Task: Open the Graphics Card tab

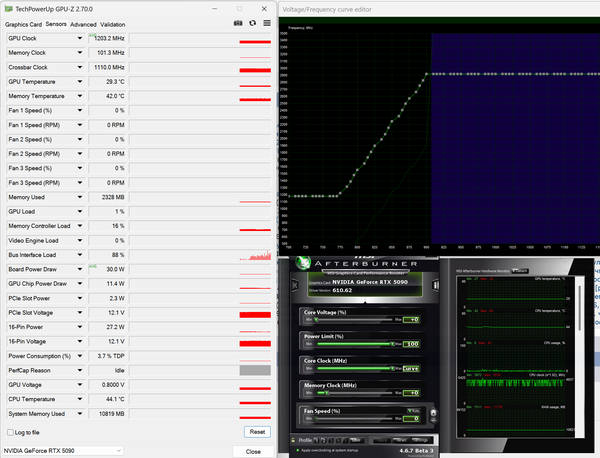Action: pos(23,24)
